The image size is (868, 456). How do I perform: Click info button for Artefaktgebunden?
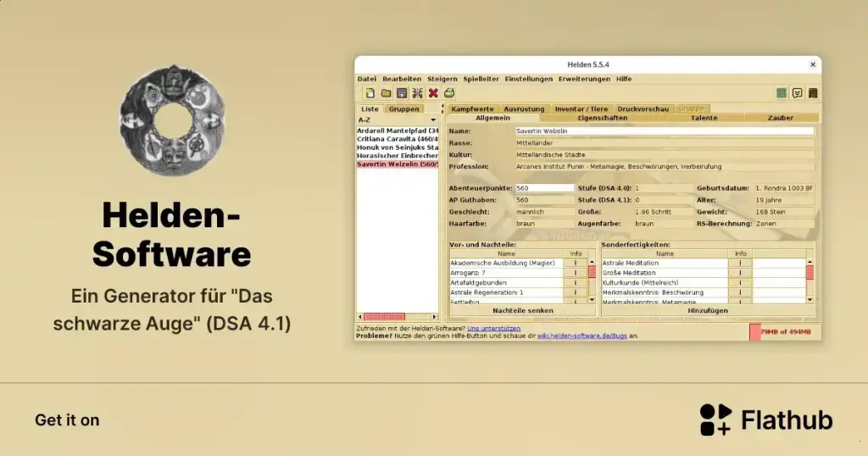(x=576, y=282)
